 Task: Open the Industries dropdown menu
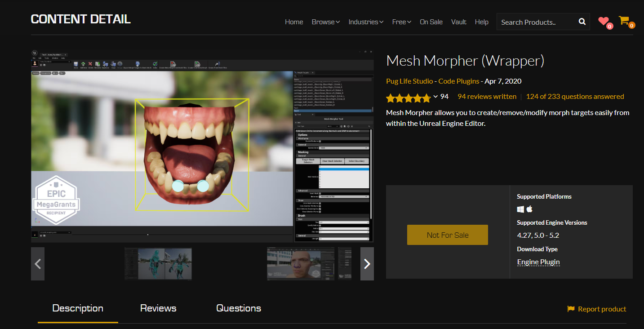click(366, 22)
